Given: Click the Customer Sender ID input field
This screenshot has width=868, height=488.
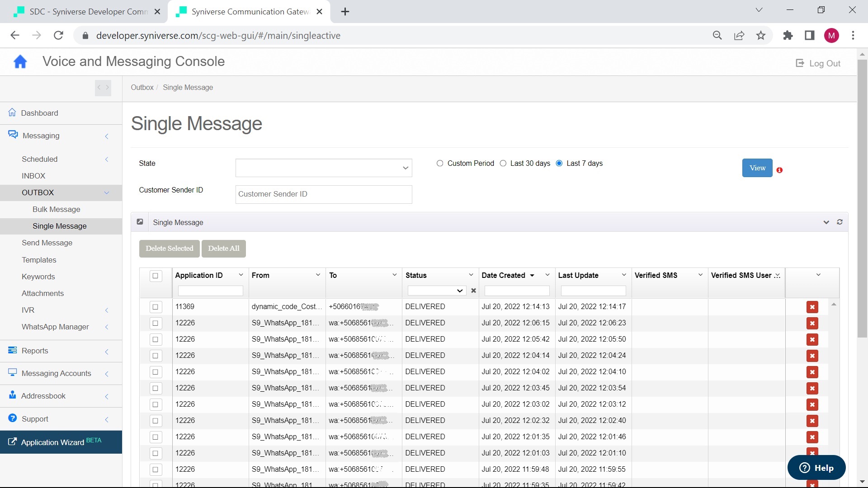Looking at the screenshot, I should tap(324, 195).
